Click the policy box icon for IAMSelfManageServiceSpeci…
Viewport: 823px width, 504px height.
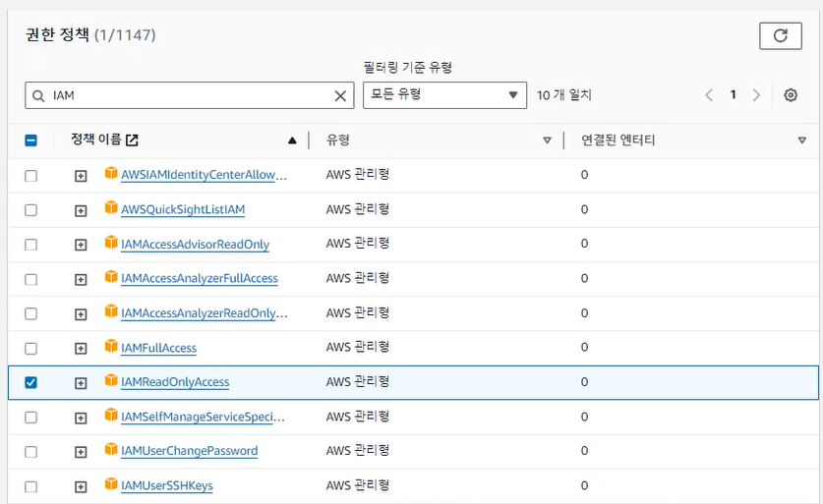click(111, 415)
